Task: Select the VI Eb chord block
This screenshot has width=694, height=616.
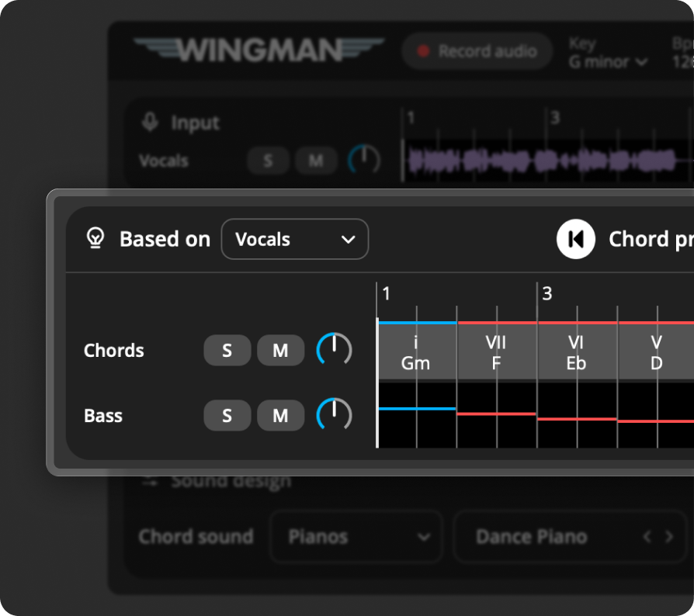Action: click(576, 352)
